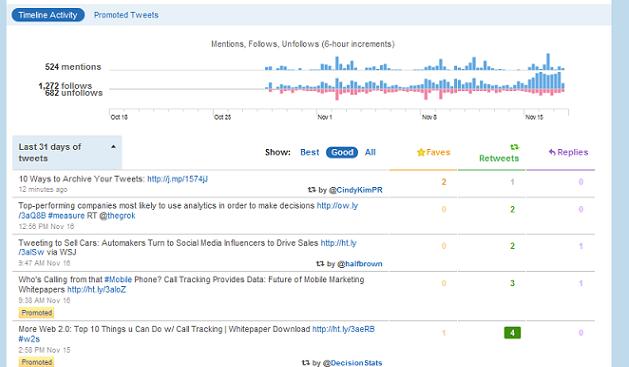
Task: Click the purple reply arrow icon
Action: pos(552,152)
